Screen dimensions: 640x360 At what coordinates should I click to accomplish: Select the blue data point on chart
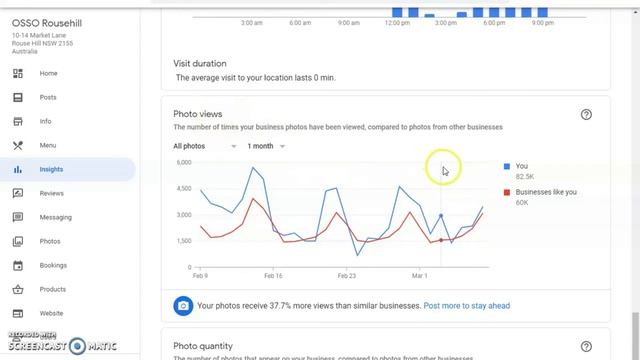click(x=441, y=216)
